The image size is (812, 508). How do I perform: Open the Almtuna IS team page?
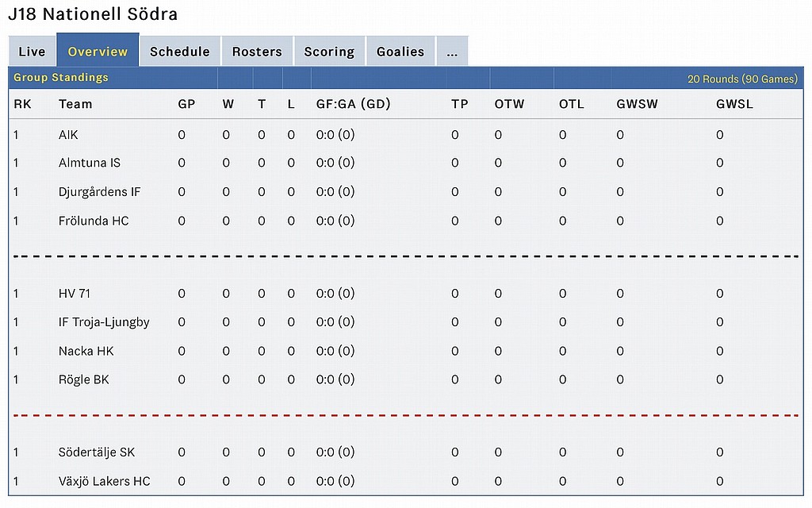tap(90, 163)
